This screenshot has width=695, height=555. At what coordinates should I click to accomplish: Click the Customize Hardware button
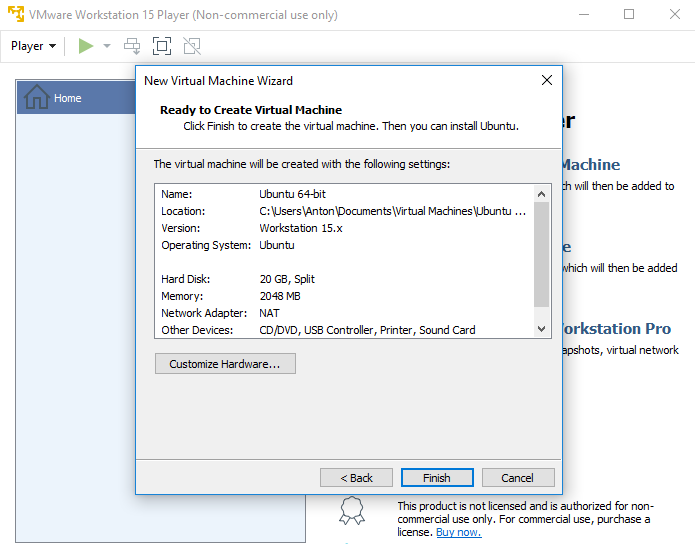(x=225, y=363)
